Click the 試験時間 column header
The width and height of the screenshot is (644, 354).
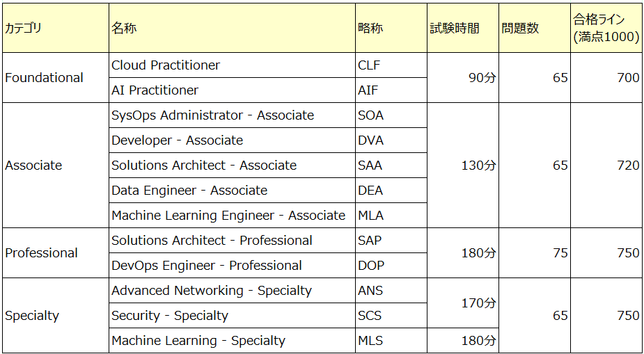pos(463,28)
